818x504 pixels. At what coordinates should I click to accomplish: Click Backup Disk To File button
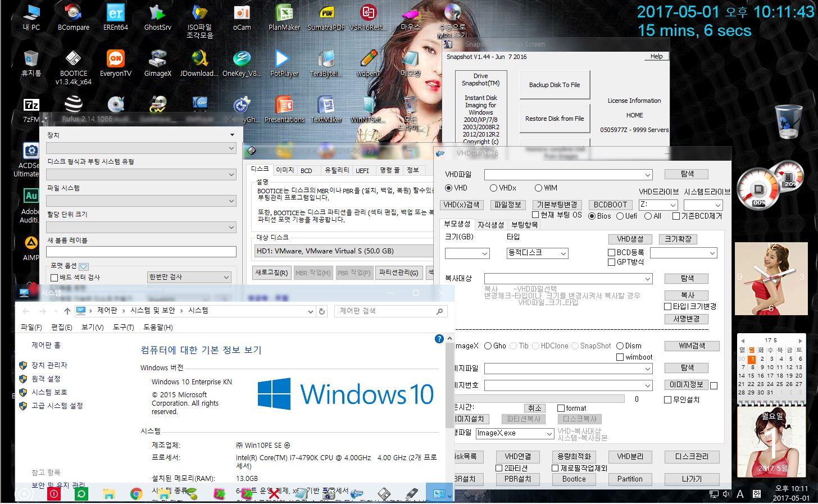click(x=555, y=85)
